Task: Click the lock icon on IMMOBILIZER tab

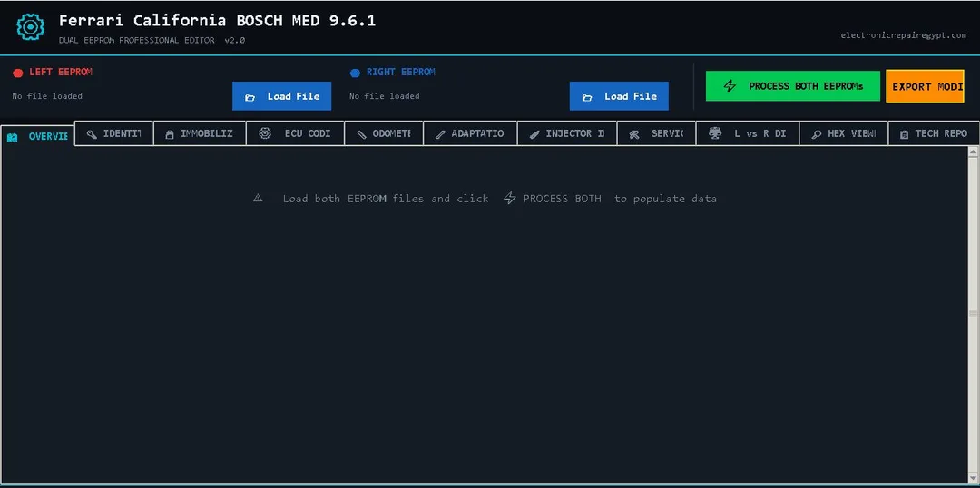Action: coord(170,134)
